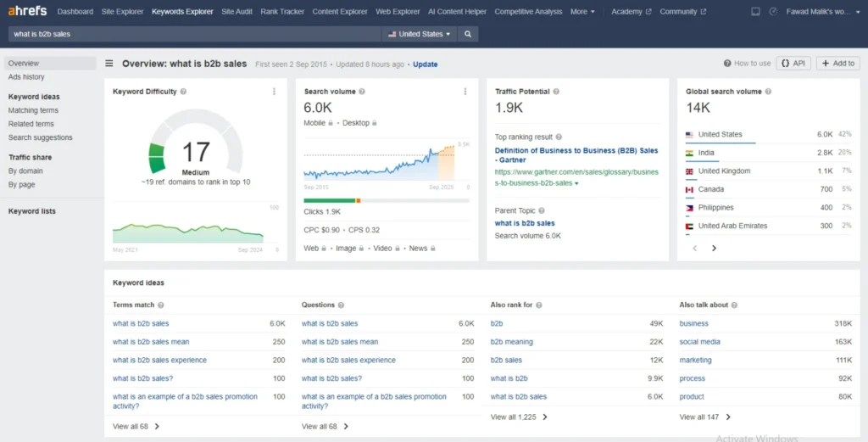Click the keyword search input field
Viewport: 868px width, 442px height.
click(x=194, y=34)
